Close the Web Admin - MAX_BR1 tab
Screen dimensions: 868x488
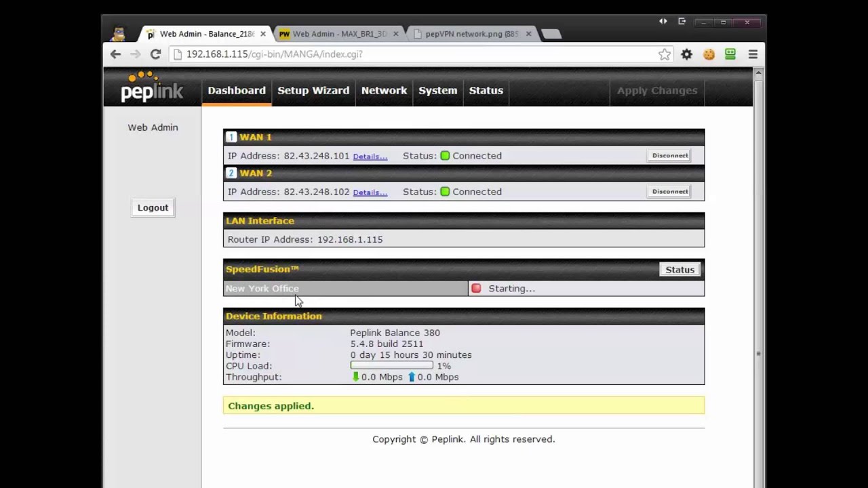pos(395,34)
